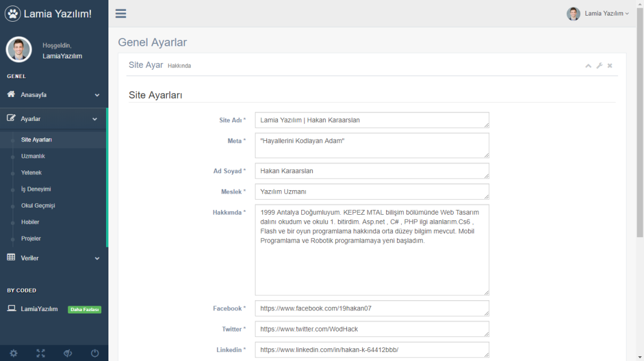
Task: Expand the Anasayfa sidebar menu
Action: click(53, 95)
